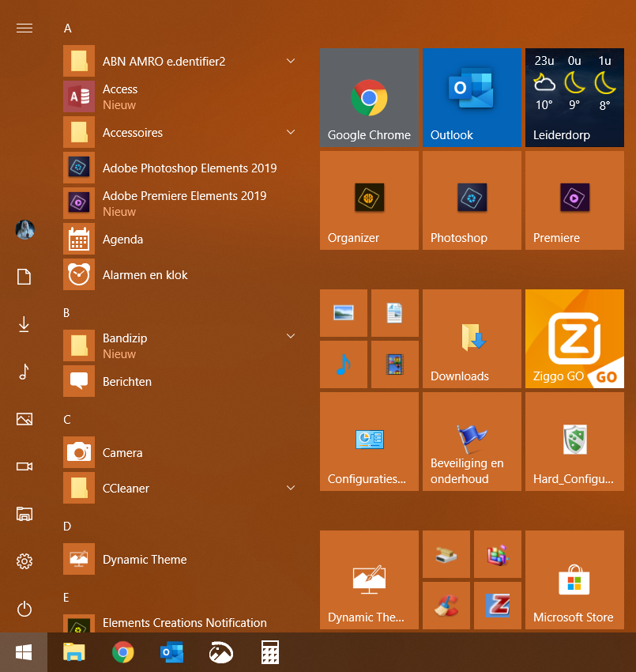
Task: Open the Hard_Configu... tile
Action: click(x=574, y=441)
